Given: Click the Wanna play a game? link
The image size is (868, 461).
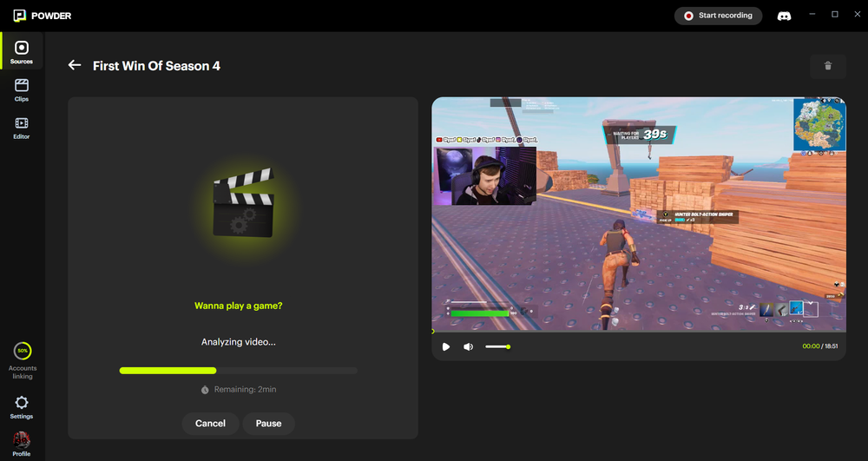Looking at the screenshot, I should click(239, 306).
